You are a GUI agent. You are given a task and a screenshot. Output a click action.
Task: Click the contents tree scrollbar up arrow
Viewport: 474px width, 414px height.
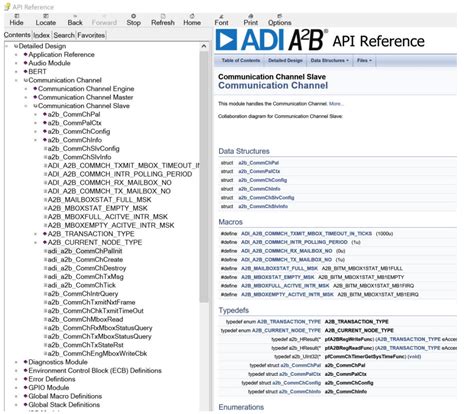click(x=204, y=46)
